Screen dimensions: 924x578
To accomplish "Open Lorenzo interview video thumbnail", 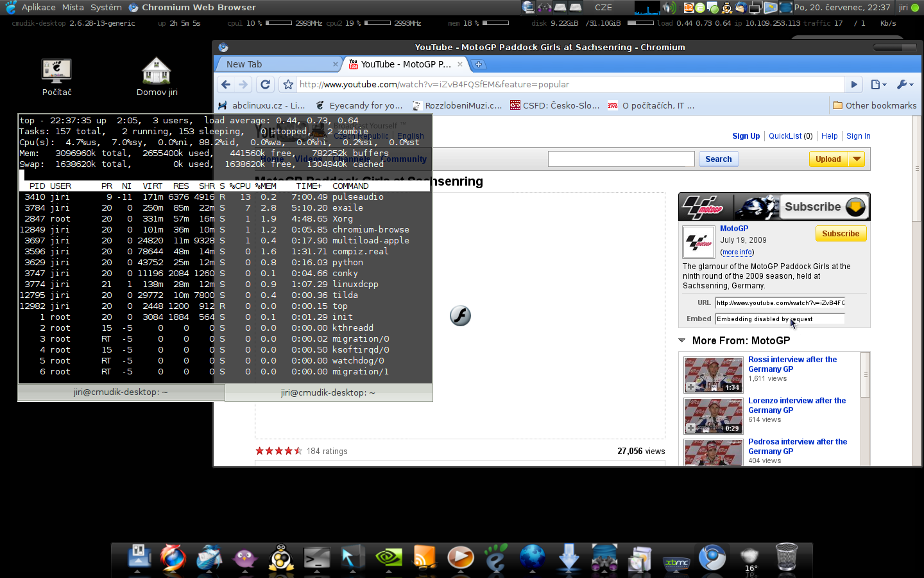I will [713, 416].
